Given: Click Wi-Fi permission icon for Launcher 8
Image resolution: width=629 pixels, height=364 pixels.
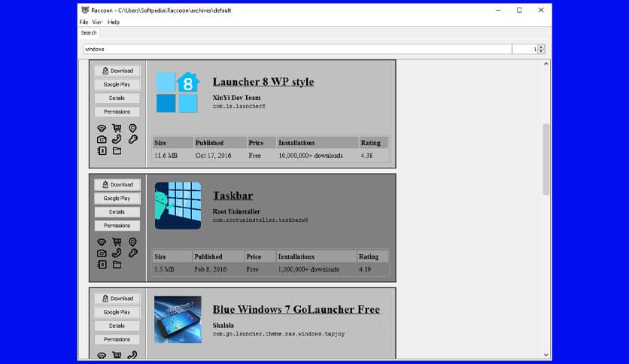Looking at the screenshot, I should coord(102,129).
